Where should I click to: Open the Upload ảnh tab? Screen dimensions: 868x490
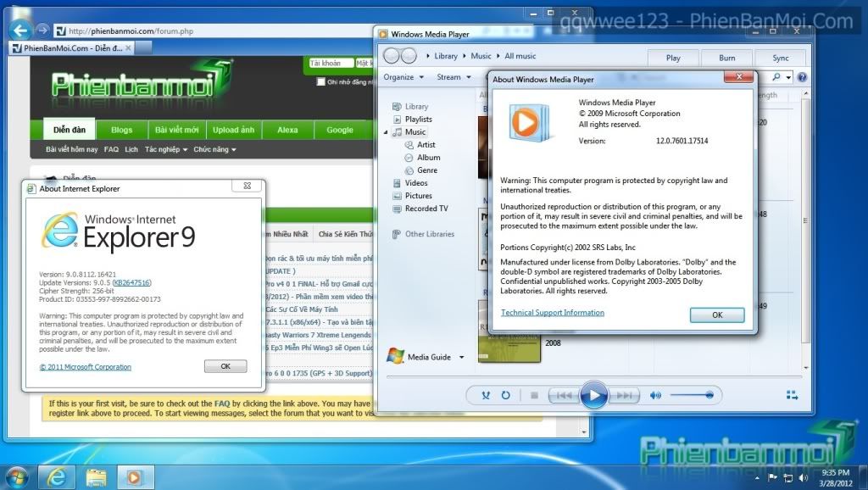233,130
